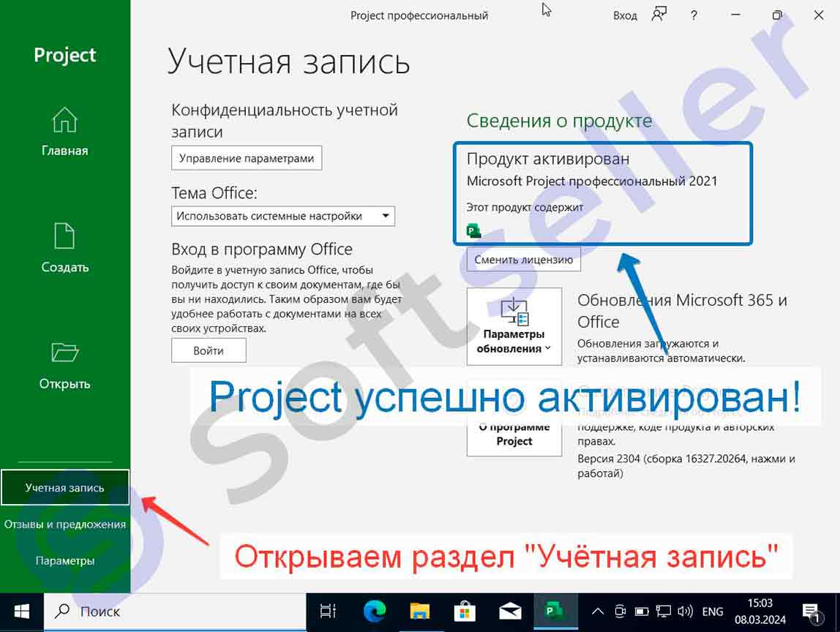Open Отзывы и предложения in the sidebar
840x632 pixels.
[x=64, y=524]
